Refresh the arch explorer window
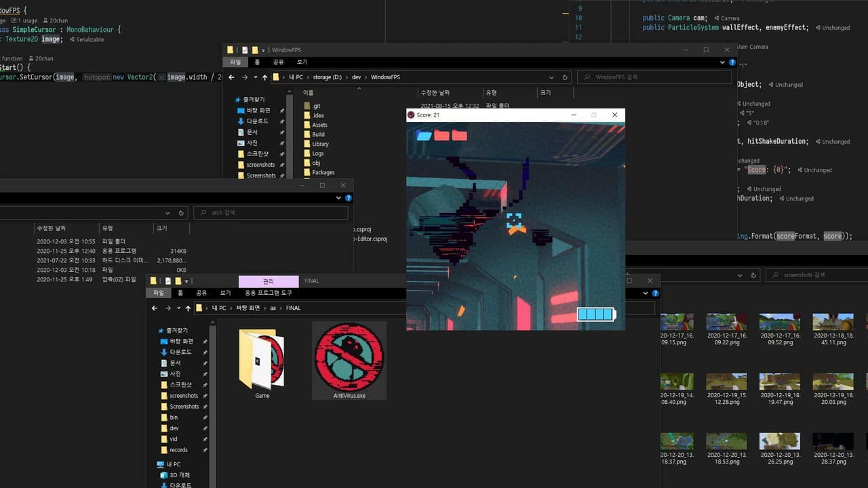This screenshot has height=488, width=868. coord(181,213)
